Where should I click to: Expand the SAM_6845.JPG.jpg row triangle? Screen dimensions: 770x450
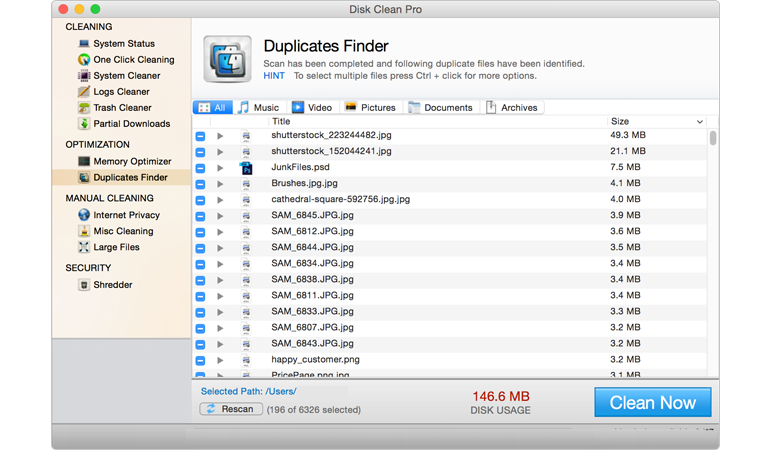pos(220,216)
